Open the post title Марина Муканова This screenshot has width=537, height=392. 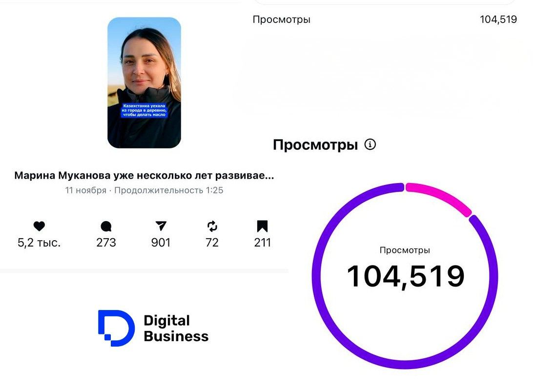pyautogui.click(x=144, y=175)
